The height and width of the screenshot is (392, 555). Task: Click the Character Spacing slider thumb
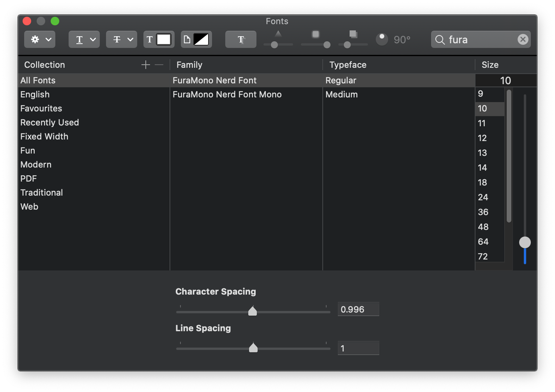253,311
